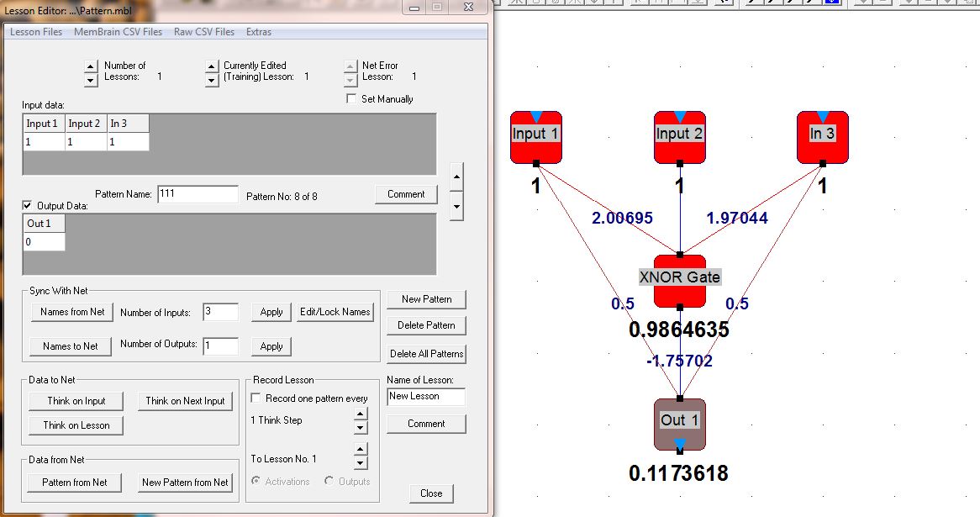Open the MemBrain CSV Files menu
Screen dimensions: 980x517
click(x=118, y=32)
